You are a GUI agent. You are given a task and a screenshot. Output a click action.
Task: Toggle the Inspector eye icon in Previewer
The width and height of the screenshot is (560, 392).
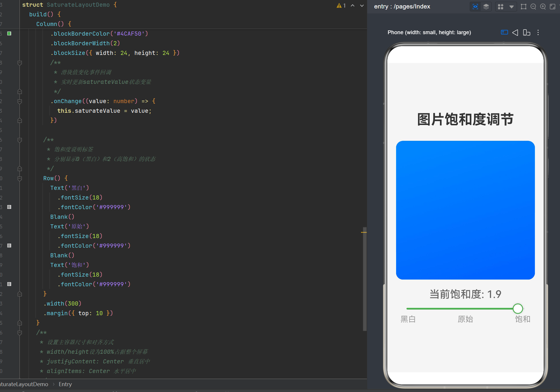(475, 7)
